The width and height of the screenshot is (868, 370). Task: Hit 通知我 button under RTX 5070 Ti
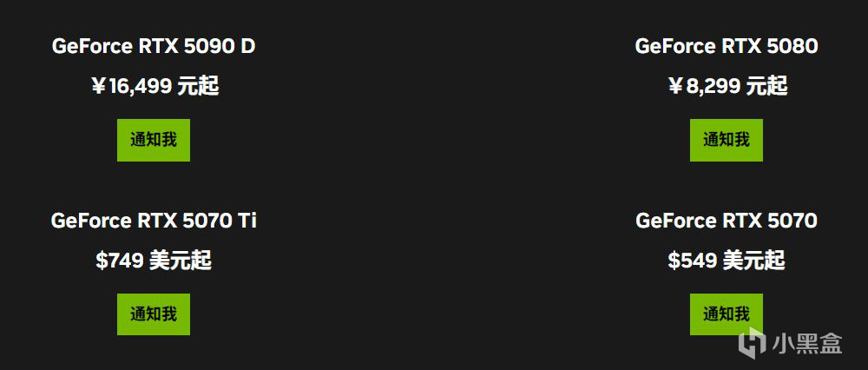point(154,314)
